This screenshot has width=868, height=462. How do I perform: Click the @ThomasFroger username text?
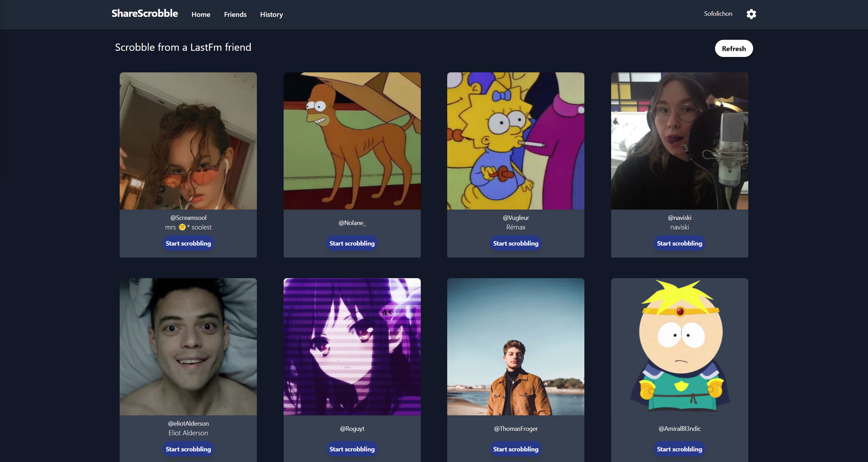[516, 429]
